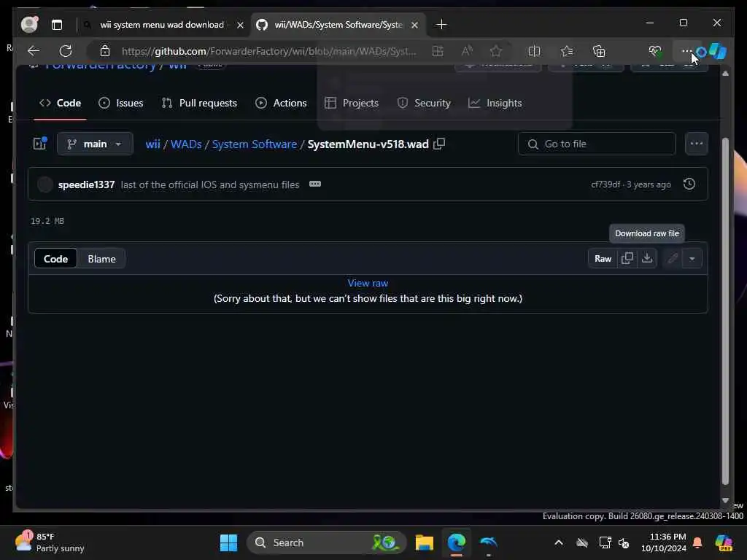Open commit history clock icon

point(689,184)
